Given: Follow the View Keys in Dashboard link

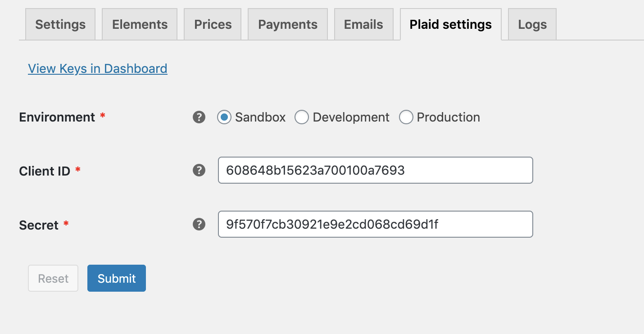Looking at the screenshot, I should [x=98, y=68].
